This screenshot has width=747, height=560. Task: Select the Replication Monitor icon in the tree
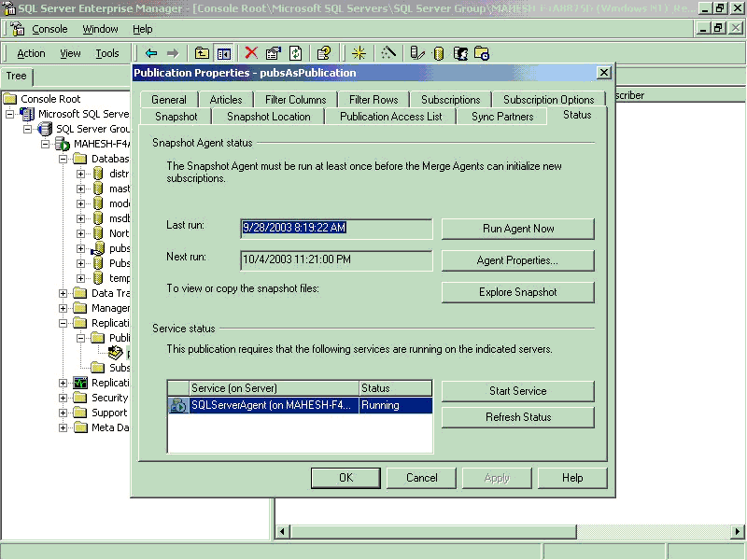tap(80, 383)
